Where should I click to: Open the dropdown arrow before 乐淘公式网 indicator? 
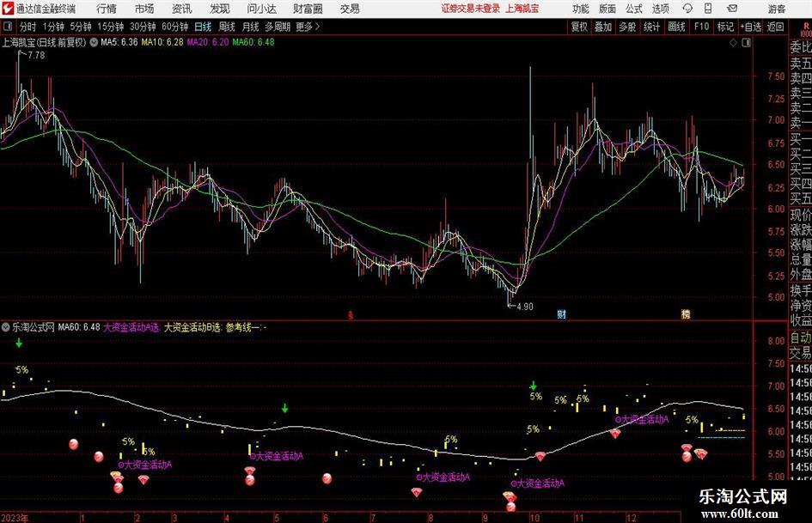(6, 327)
